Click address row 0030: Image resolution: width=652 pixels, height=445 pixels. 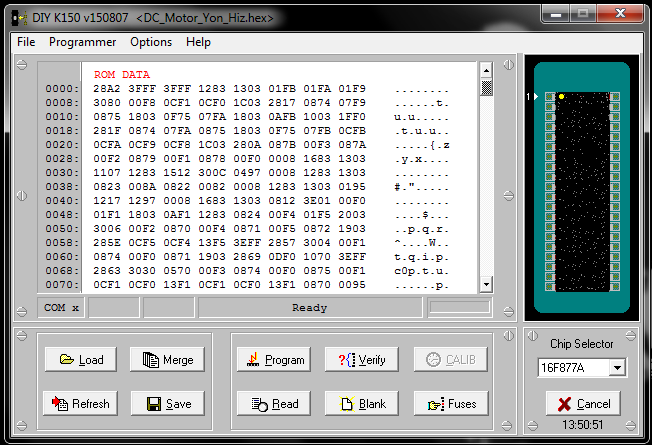pyautogui.click(x=62, y=173)
